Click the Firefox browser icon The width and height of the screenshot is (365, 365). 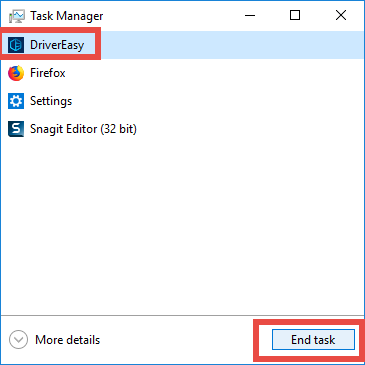click(16, 73)
